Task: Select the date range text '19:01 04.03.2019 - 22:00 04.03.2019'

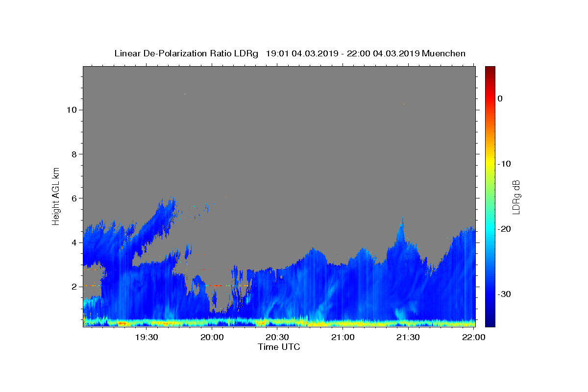Action: (343, 53)
